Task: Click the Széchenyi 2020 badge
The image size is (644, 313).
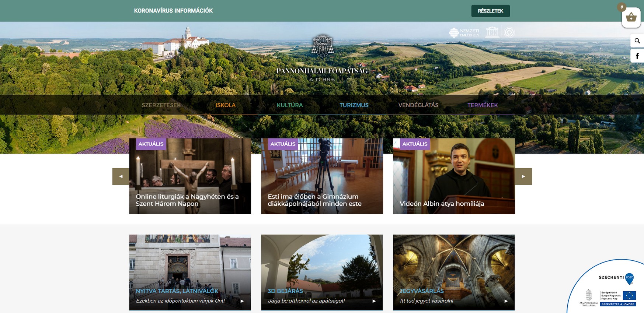Action: click(x=616, y=278)
